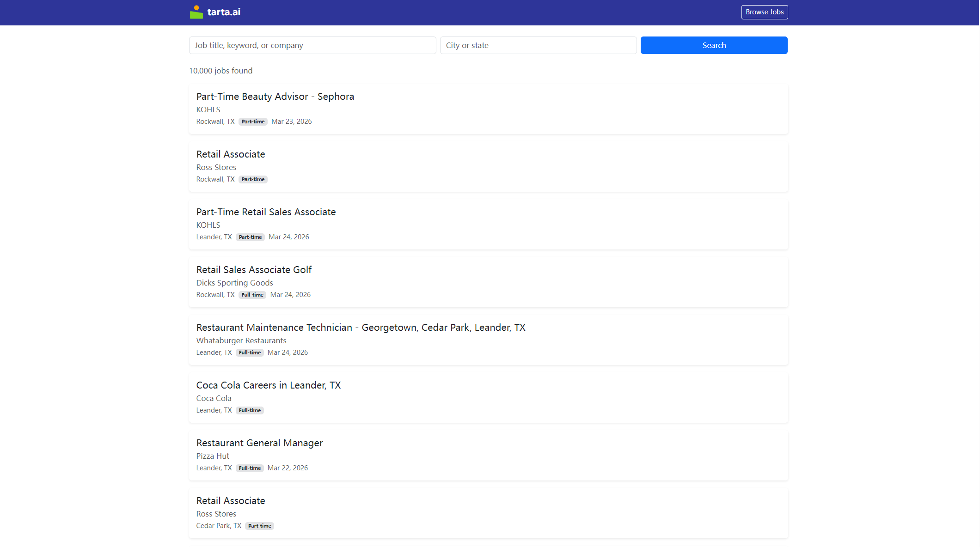980x547 pixels.
Task: Open Restaurant General Manager listing
Action: [259, 443]
